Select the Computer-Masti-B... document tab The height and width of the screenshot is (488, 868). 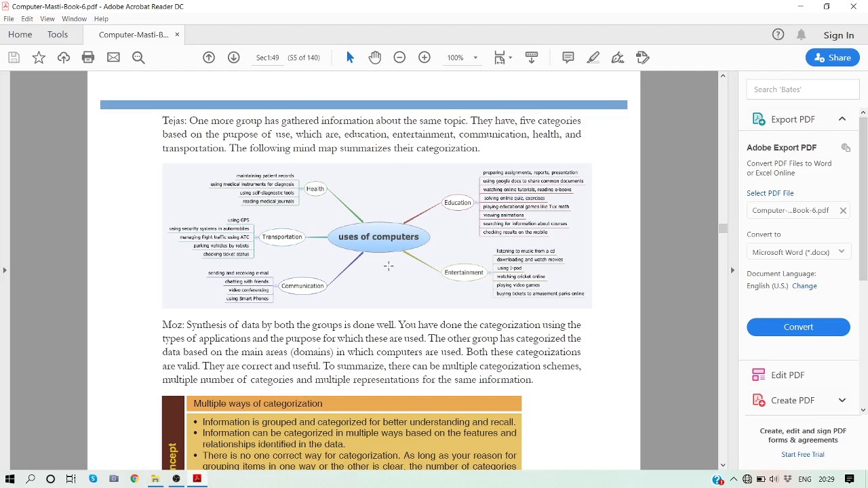133,35
